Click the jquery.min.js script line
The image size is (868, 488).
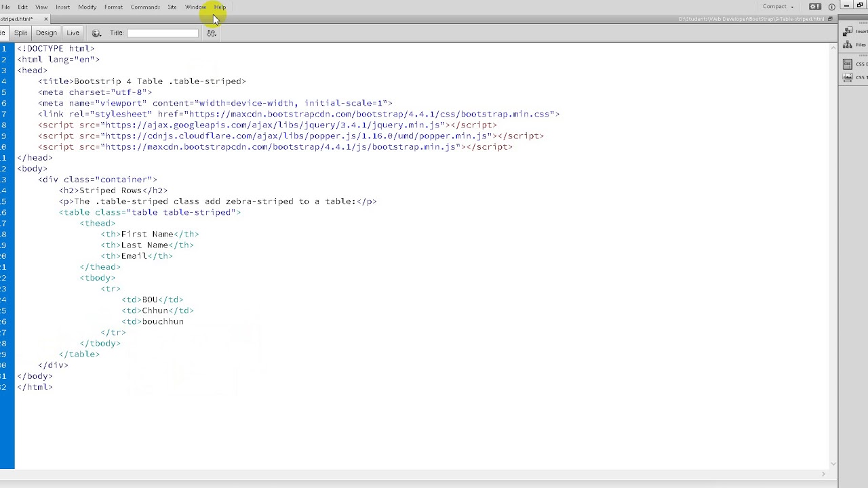[268, 125]
